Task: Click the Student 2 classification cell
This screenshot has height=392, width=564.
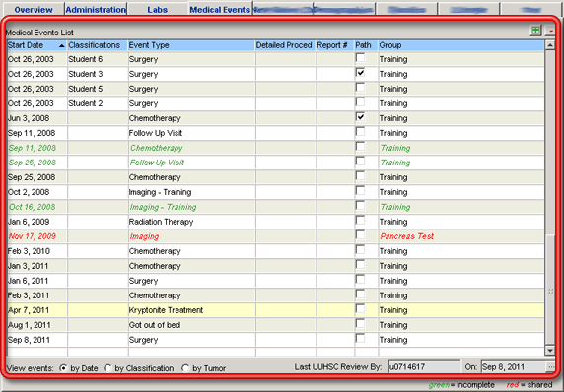Action: [98, 103]
